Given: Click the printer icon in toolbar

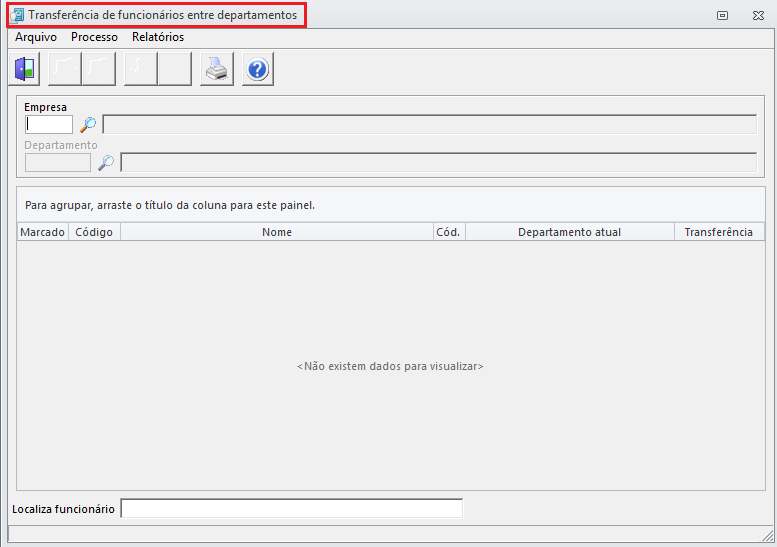Looking at the screenshot, I should coord(217,69).
